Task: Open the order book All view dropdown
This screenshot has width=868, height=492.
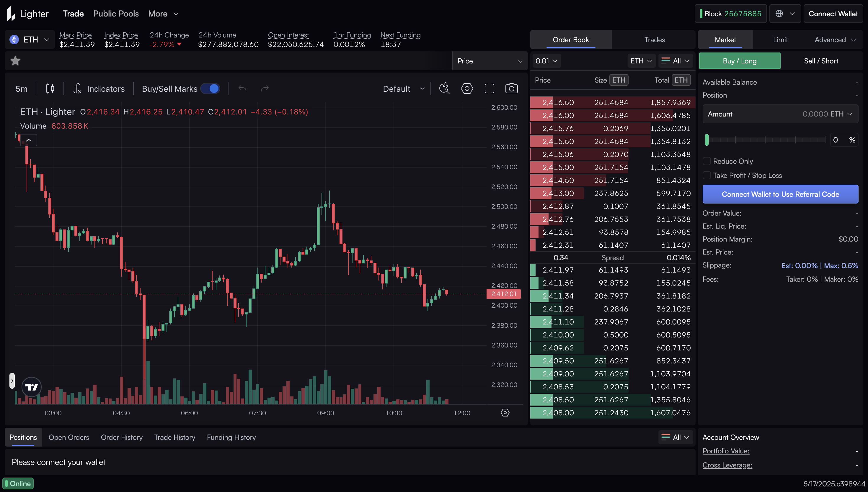Action: pyautogui.click(x=675, y=61)
